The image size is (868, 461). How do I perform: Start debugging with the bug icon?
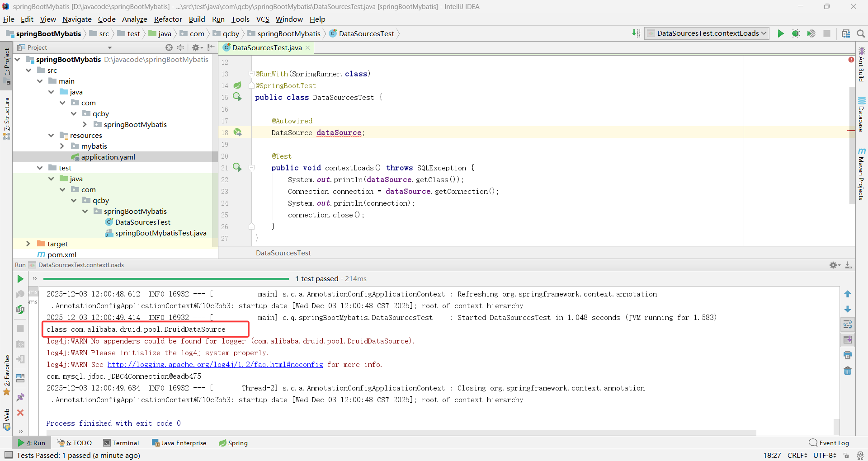[796, 33]
